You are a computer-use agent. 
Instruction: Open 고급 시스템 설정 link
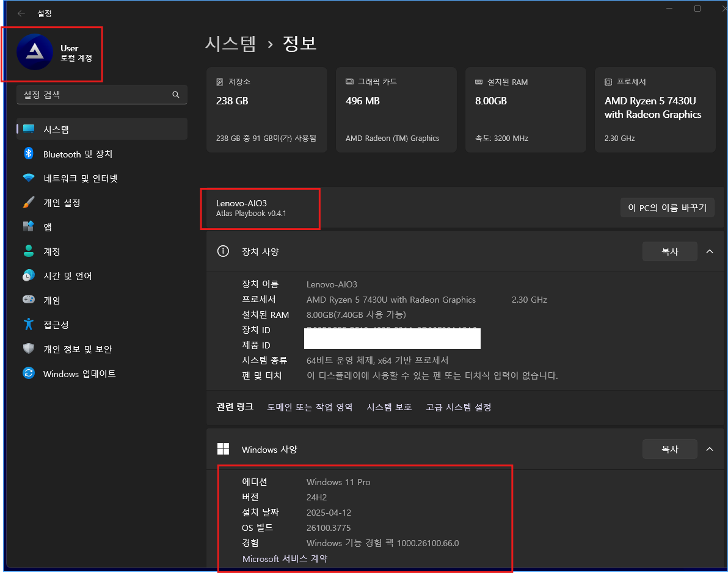[459, 407]
